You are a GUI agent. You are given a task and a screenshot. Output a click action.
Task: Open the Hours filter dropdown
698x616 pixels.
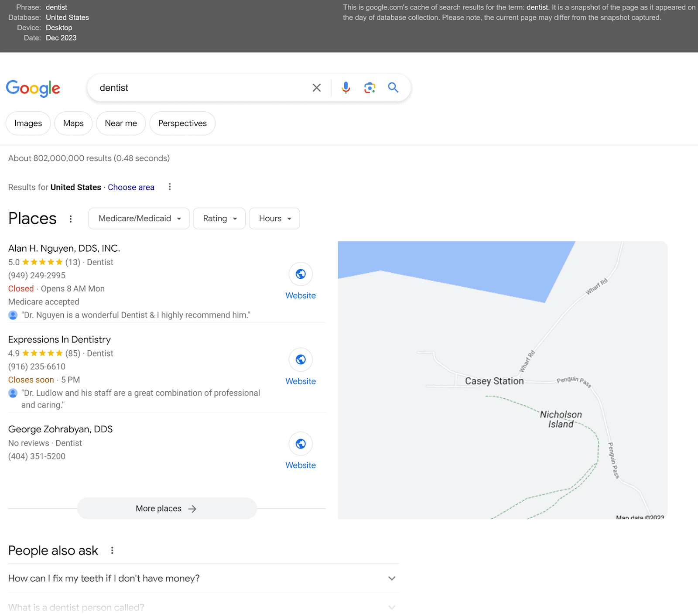tap(274, 219)
